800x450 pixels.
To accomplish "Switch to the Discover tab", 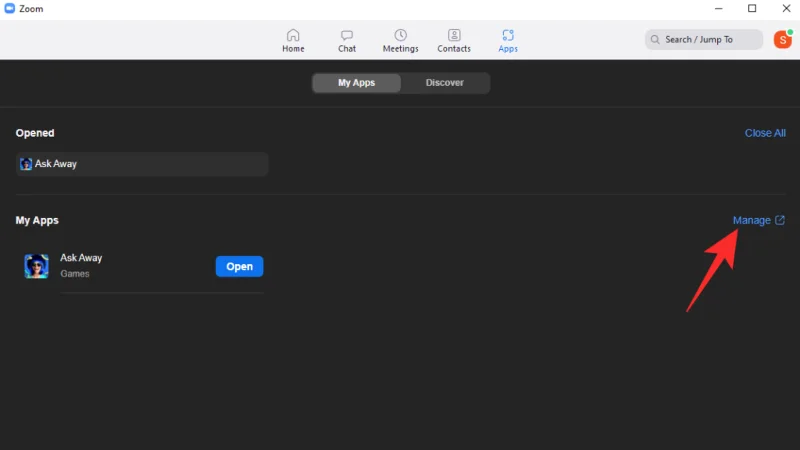I will [445, 83].
